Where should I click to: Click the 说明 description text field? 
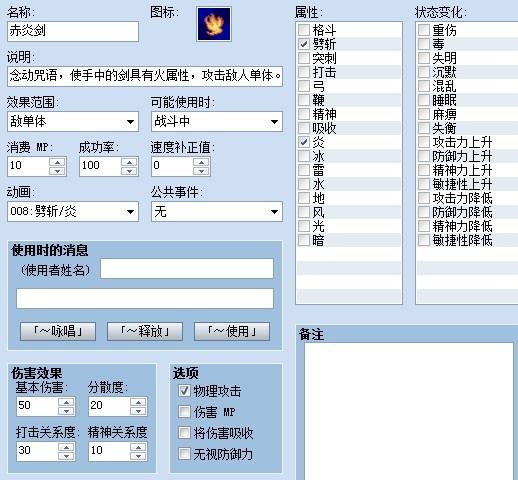[x=145, y=76]
